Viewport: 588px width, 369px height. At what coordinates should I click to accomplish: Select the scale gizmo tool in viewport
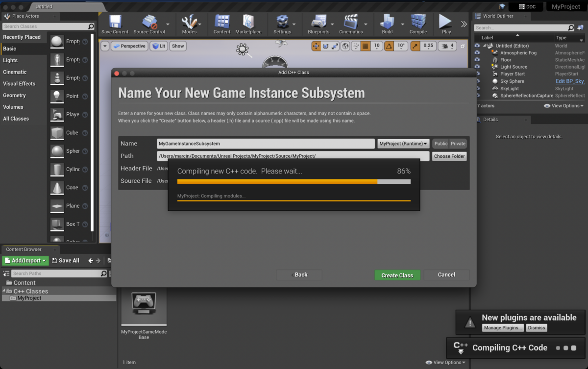(x=335, y=46)
